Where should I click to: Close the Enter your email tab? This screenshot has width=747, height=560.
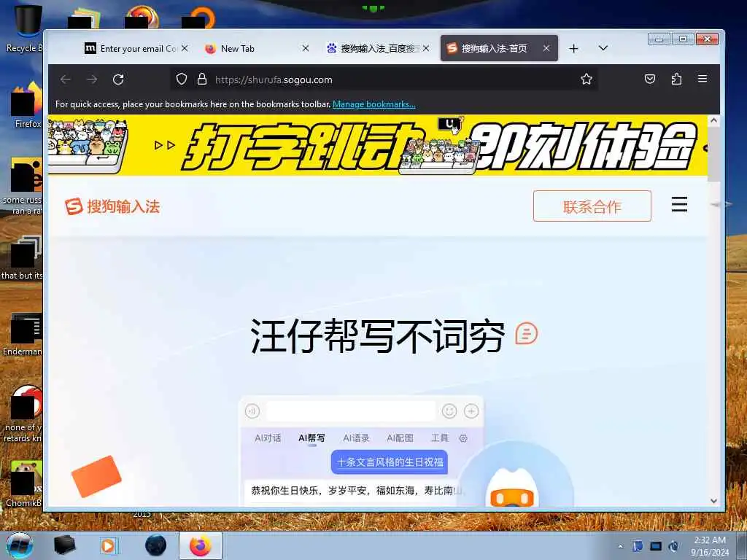click(185, 49)
